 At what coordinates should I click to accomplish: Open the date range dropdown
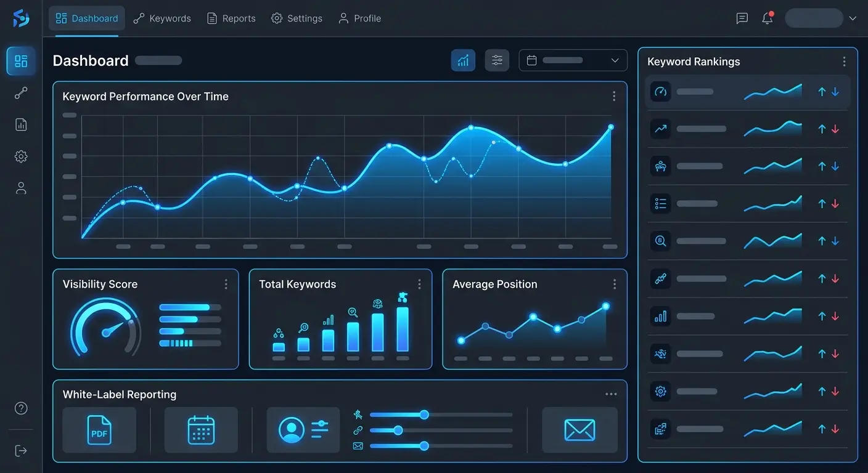tap(573, 60)
